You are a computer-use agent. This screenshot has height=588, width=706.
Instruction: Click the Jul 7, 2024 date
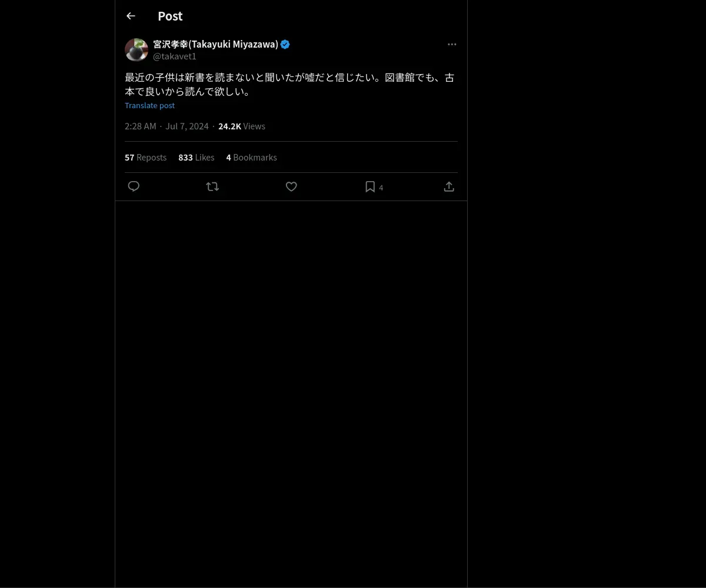187,126
